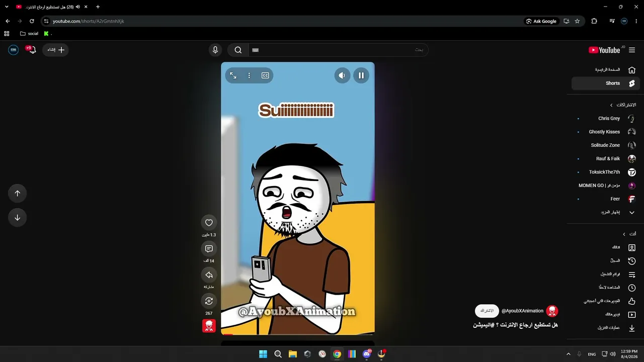Open Rauf & Faik channel subscription
644x362 pixels.
pos(606,159)
